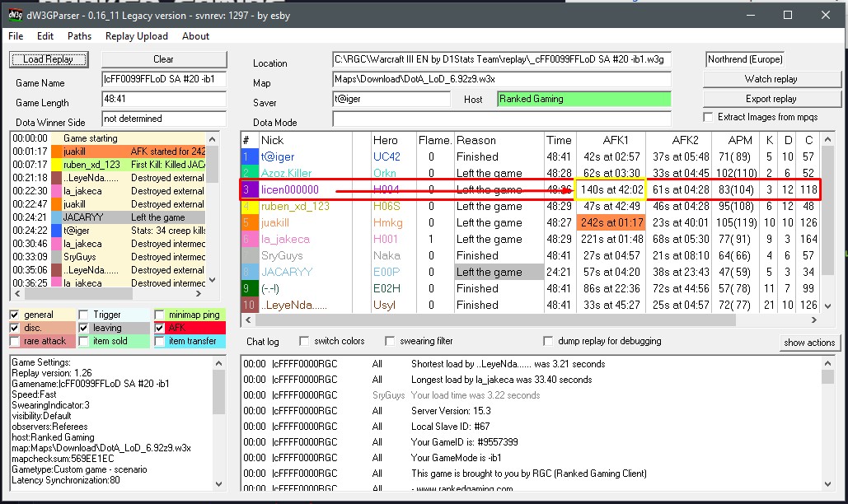
Task: Click the Northrend (Europe) field
Action: point(745,59)
